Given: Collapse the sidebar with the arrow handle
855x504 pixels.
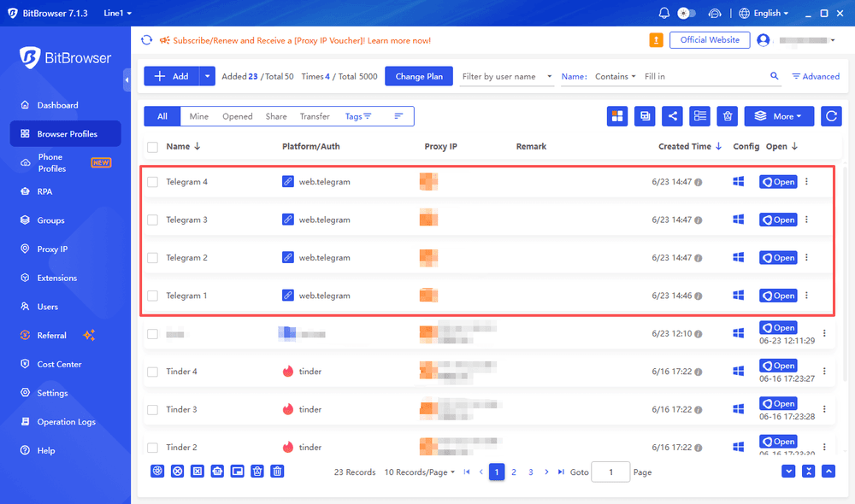Looking at the screenshot, I should point(127,80).
